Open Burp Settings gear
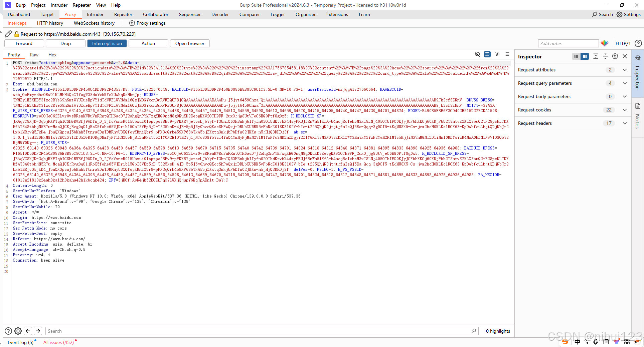 click(x=629, y=14)
